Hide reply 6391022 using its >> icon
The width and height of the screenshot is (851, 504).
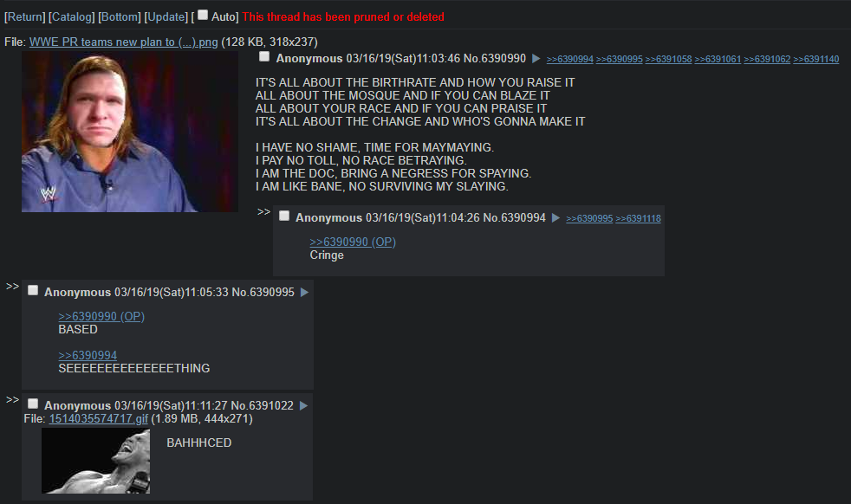point(12,400)
